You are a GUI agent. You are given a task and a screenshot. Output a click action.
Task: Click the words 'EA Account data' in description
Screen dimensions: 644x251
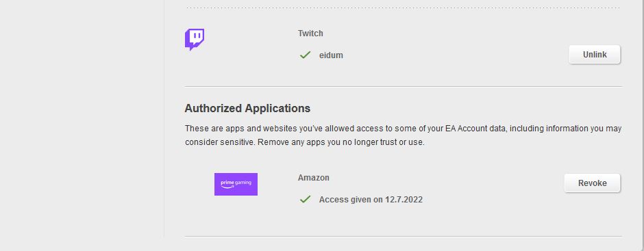(474, 129)
